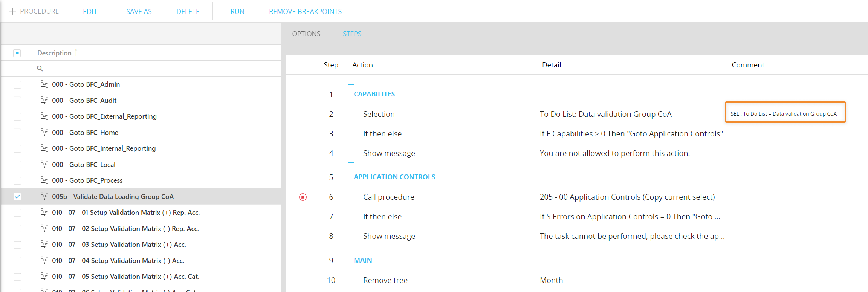Click REMOVE BREAKPOINTS in the toolbar
Viewport: 868px width, 292px height.
click(305, 12)
